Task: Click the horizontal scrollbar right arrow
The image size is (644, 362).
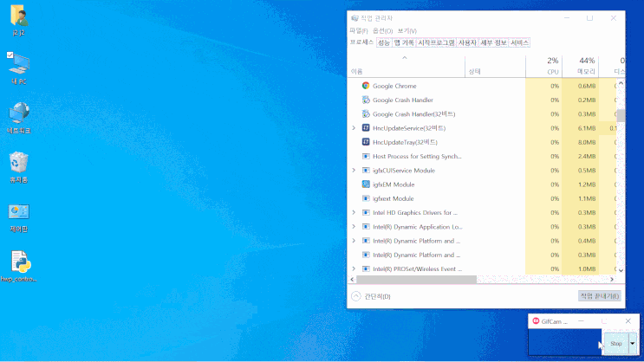Action: [x=612, y=280]
